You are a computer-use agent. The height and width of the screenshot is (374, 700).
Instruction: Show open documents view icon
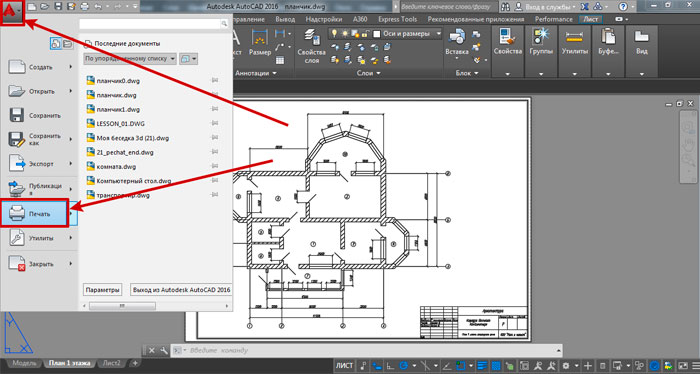(x=67, y=44)
